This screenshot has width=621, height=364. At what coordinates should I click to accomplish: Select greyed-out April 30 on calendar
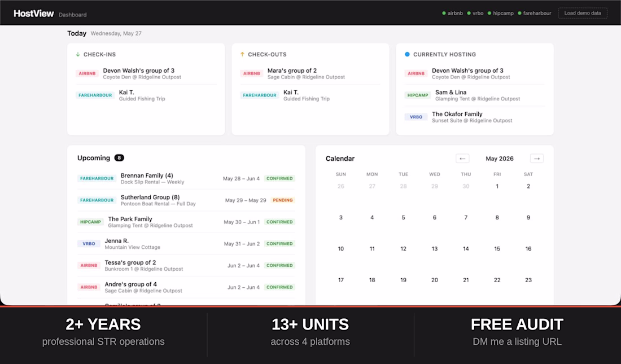466,186
